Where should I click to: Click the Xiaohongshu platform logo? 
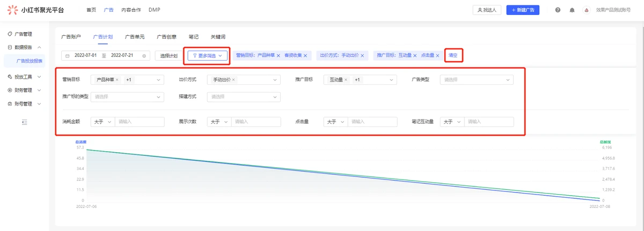coord(13,10)
